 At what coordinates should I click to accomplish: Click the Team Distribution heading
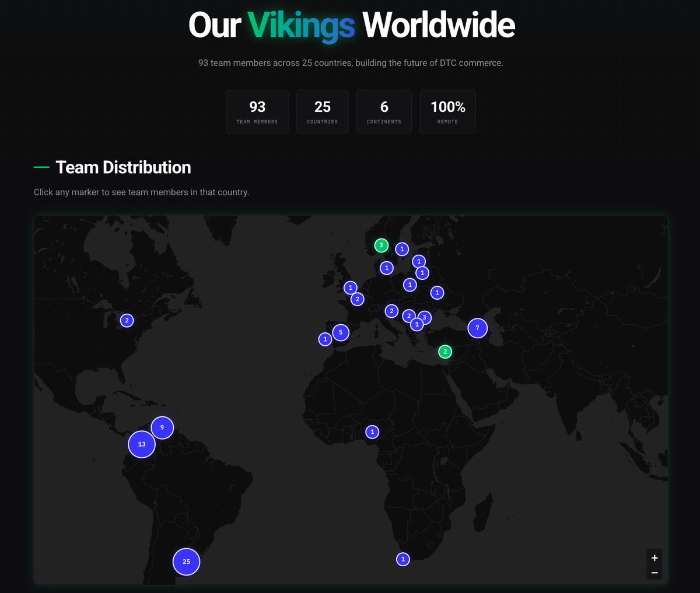pos(123,167)
